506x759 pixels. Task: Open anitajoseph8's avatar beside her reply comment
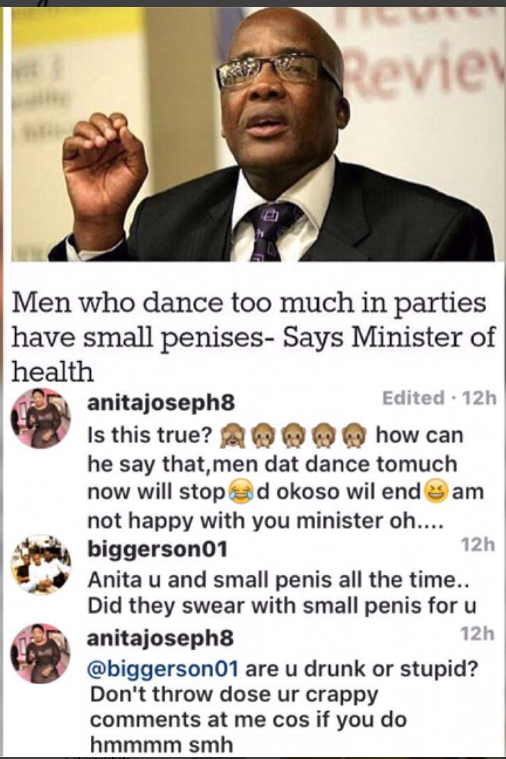coord(41,653)
